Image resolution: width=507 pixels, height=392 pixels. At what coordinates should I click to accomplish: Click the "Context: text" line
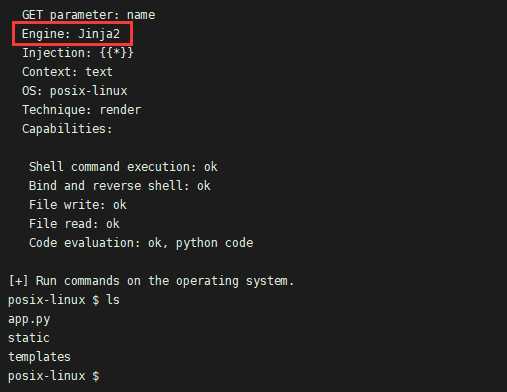67,72
